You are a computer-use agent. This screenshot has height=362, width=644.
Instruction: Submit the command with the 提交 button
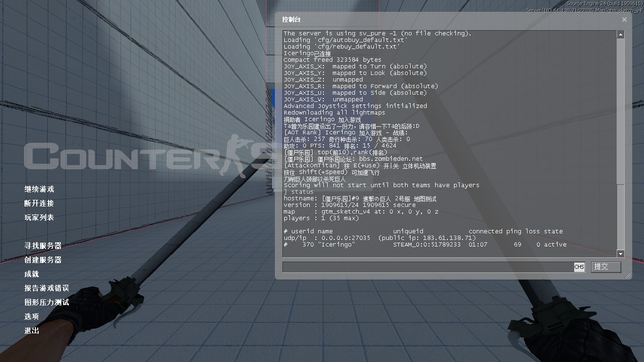tap(606, 267)
